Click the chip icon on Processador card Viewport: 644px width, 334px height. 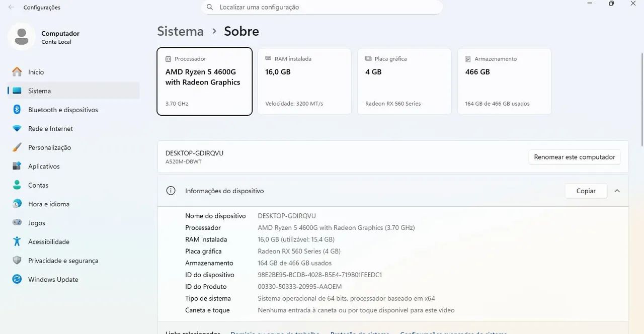click(169, 59)
